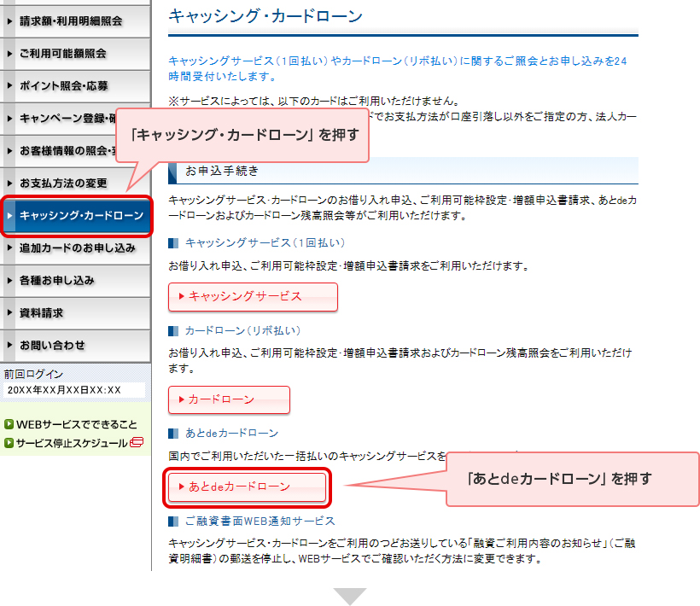Click external window icon after サービス停止スケジュール

point(137,442)
